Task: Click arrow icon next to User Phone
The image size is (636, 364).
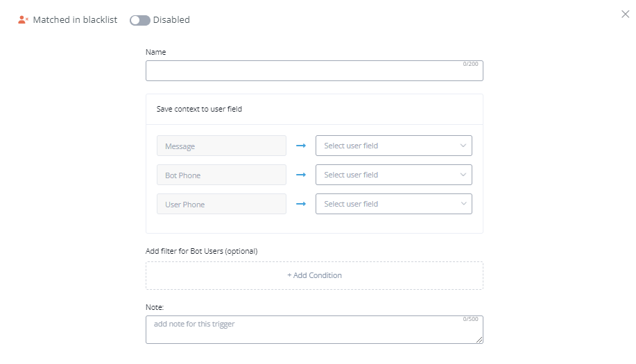Action: tap(300, 204)
